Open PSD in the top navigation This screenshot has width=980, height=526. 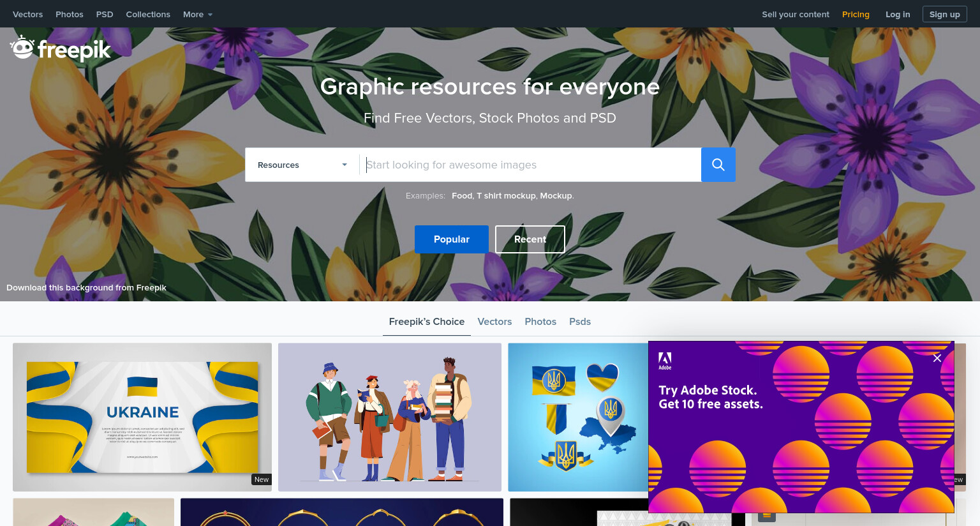click(x=105, y=14)
